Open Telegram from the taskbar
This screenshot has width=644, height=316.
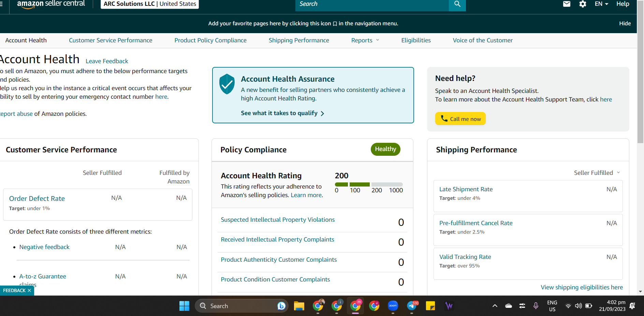tap(412, 306)
